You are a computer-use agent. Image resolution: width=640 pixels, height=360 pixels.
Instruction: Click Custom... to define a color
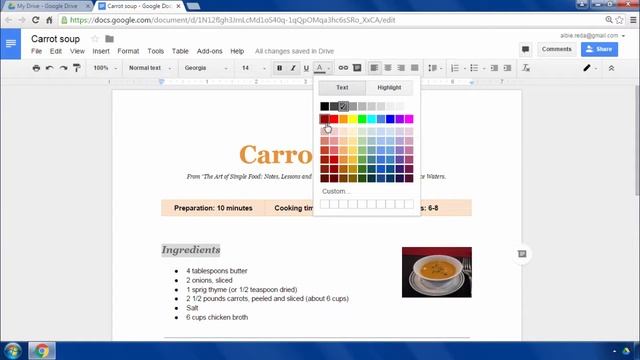point(336,191)
